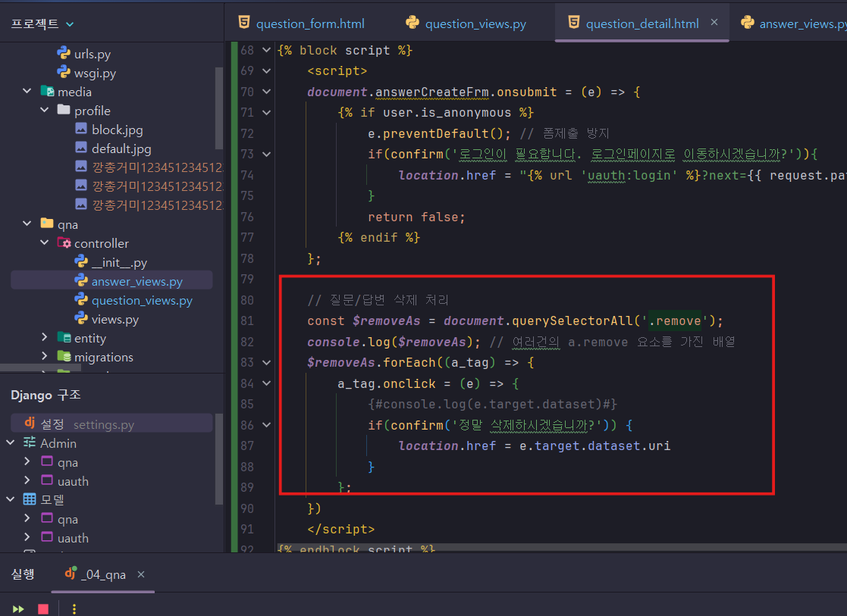
Task: Fold the confirm block at line 86
Action: pyautogui.click(x=266, y=425)
